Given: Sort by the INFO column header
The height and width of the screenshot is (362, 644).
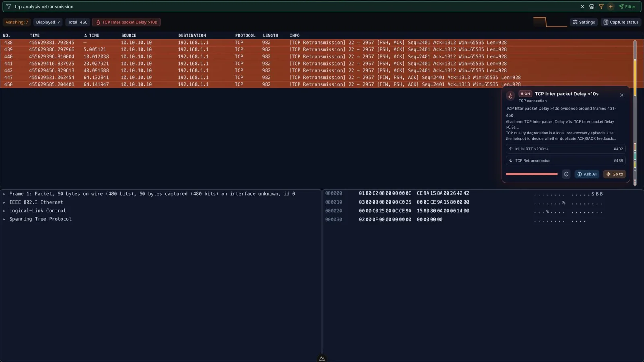Looking at the screenshot, I should pos(295,35).
